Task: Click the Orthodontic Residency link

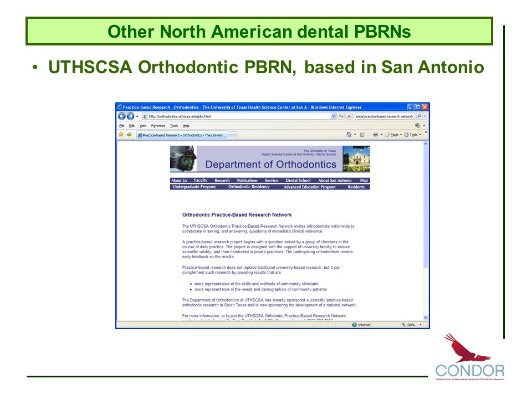Action: pos(249,187)
